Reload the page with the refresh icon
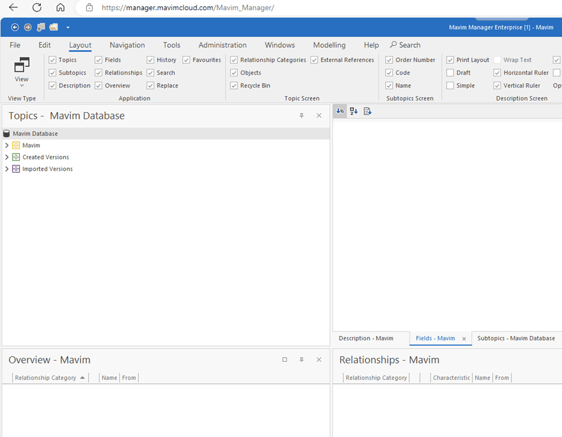The height and width of the screenshot is (437, 562). pos(37,7)
